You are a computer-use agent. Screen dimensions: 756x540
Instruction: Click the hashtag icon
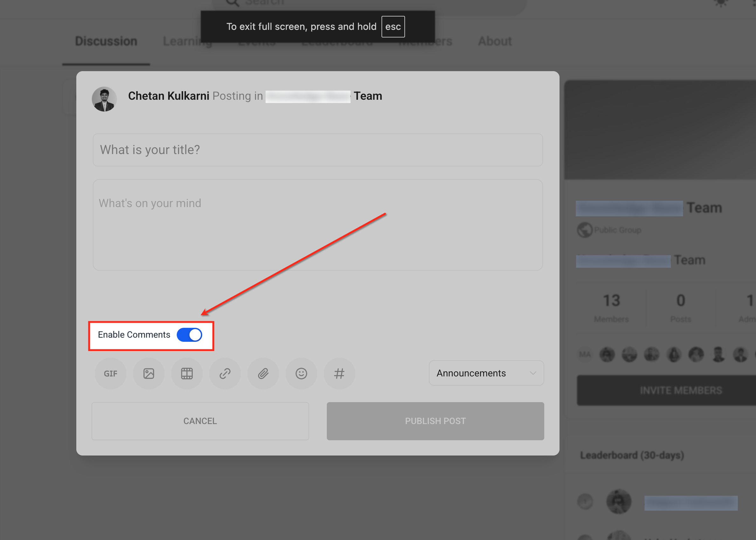coord(339,374)
